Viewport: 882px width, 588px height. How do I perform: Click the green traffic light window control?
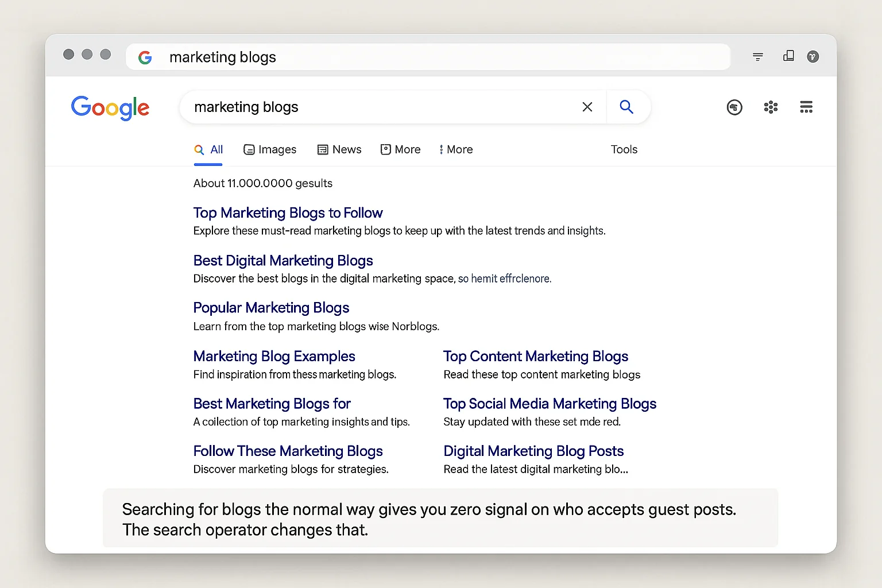tap(106, 54)
